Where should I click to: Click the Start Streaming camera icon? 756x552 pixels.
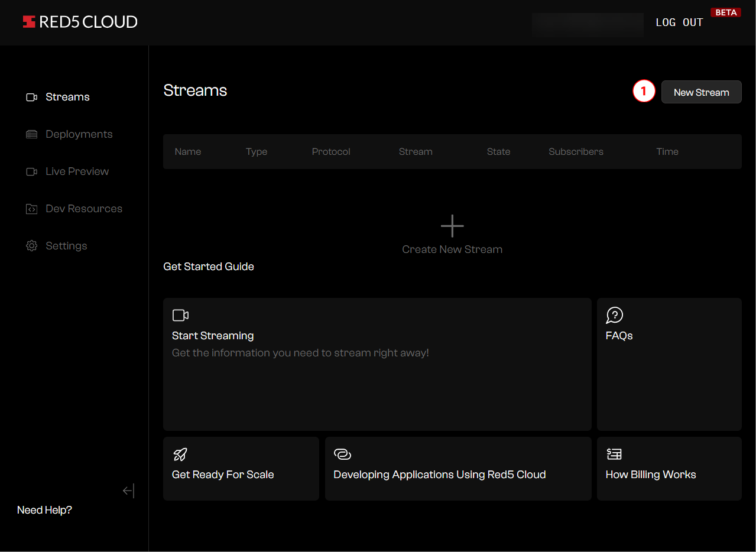click(x=180, y=315)
